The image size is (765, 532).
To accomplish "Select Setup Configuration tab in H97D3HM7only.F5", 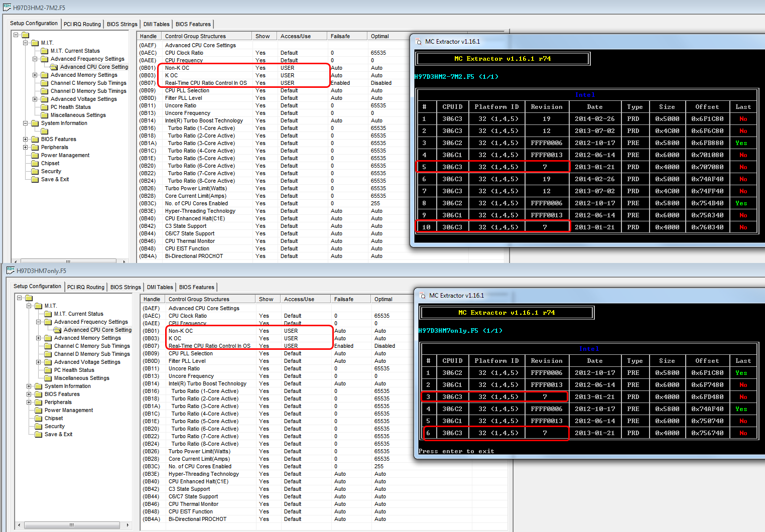I will point(38,286).
